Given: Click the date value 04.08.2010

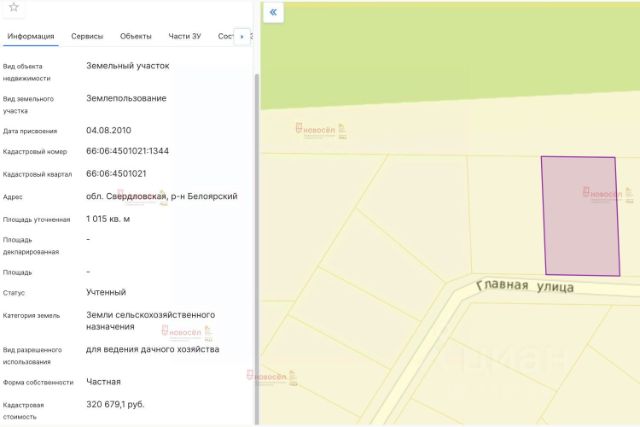Looking at the screenshot, I should [109, 130].
